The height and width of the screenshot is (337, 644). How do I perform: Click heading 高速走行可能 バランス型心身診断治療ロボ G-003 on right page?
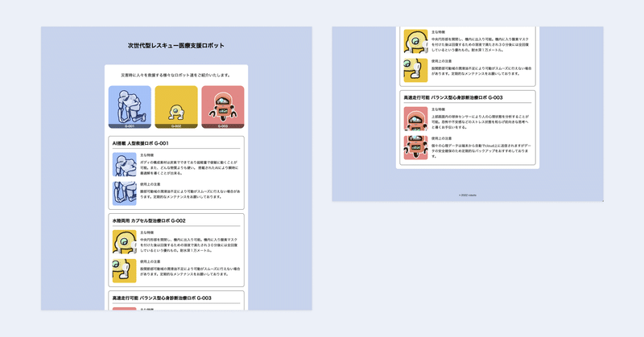(x=453, y=97)
